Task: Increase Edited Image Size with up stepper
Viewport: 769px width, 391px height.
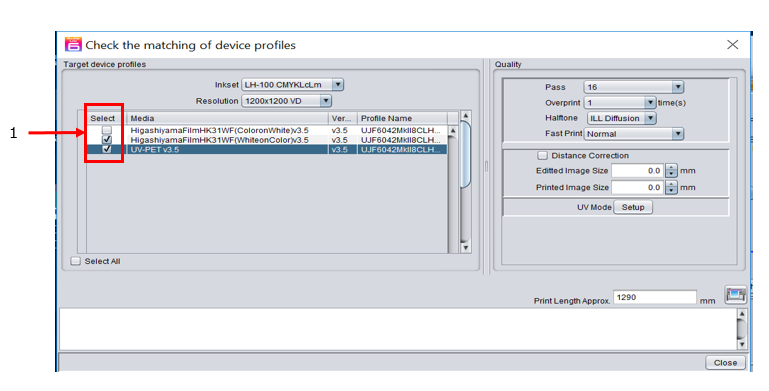Action: 671,167
